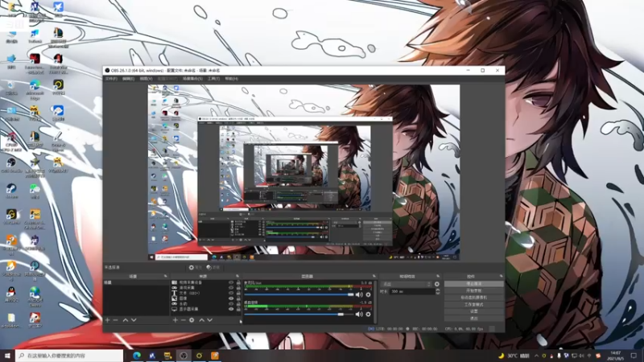Click the 麦克风/Aux volume slider
Viewport: 644px width, 362px height.
coord(299,294)
